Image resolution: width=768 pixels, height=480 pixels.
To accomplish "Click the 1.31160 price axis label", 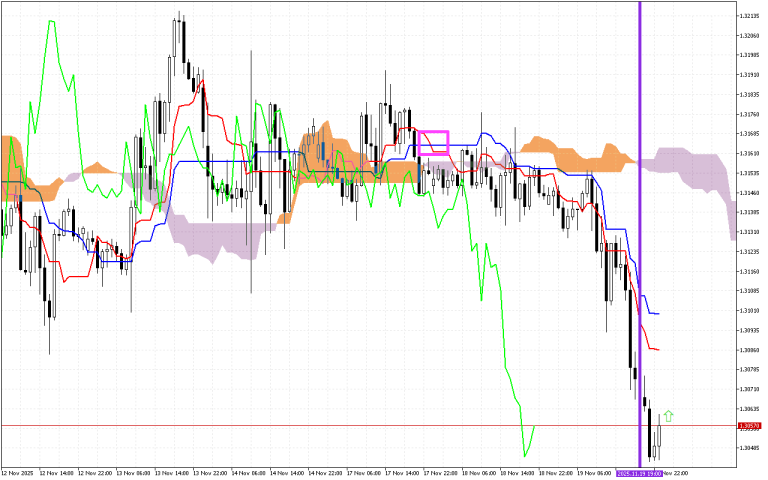I will (749, 271).
